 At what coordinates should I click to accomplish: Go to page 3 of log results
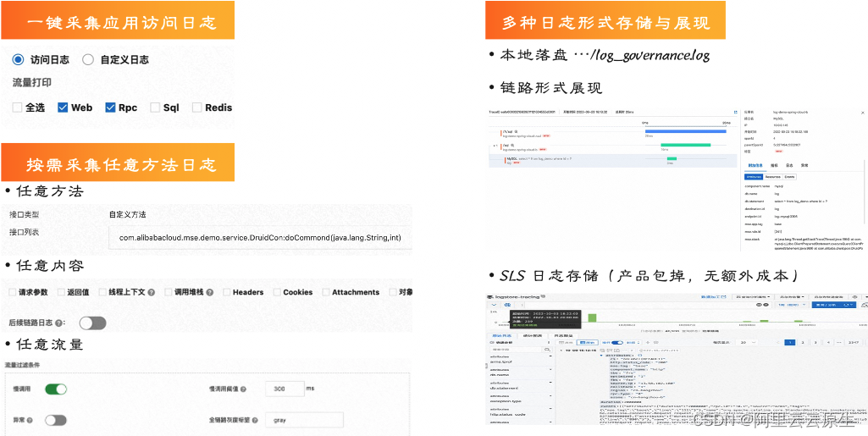pyautogui.click(x=815, y=343)
